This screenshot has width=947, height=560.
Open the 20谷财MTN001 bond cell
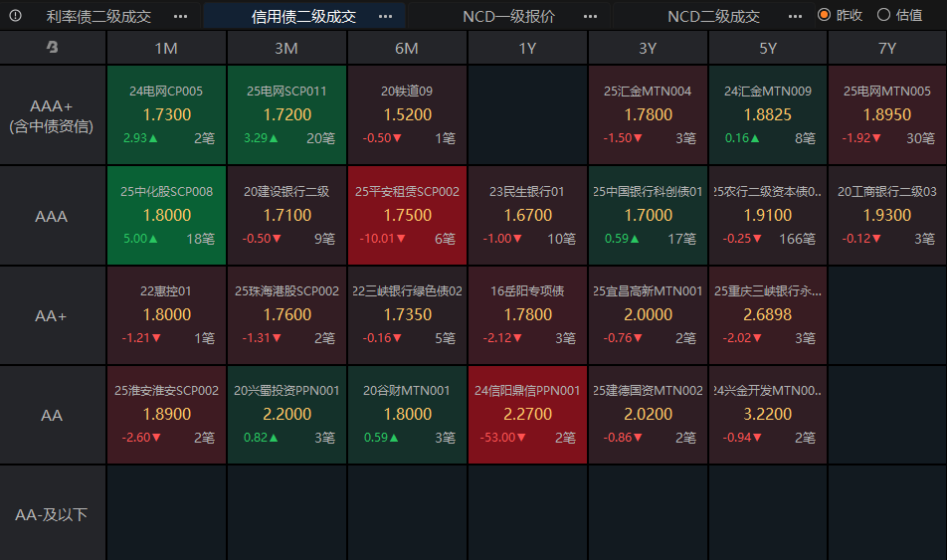[407, 415]
